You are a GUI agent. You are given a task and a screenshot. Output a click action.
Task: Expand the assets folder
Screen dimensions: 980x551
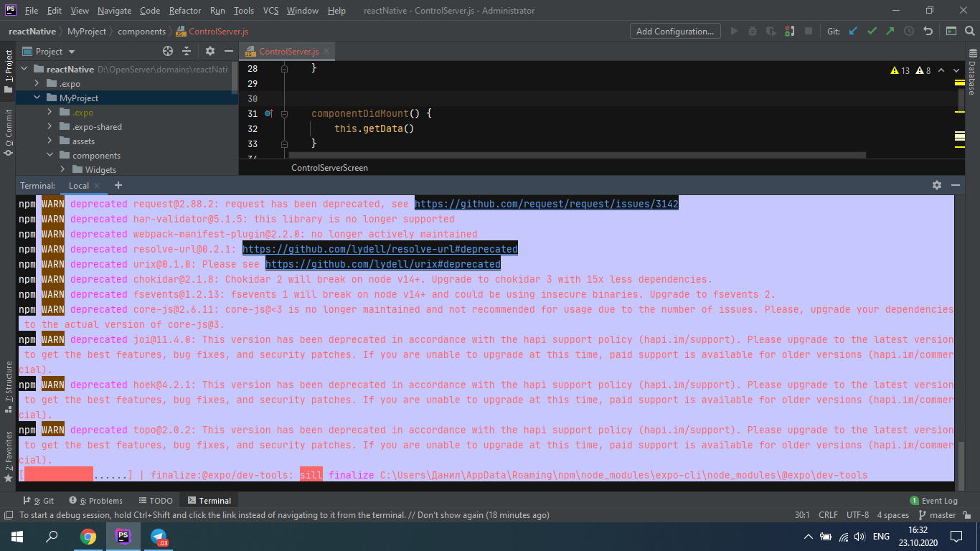50,141
